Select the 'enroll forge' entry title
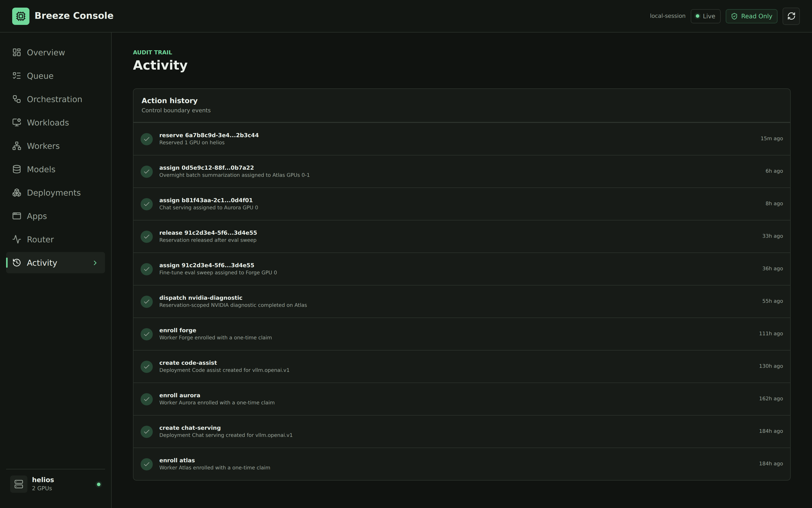Screen dimensions: 812x508 (x=178, y=330)
